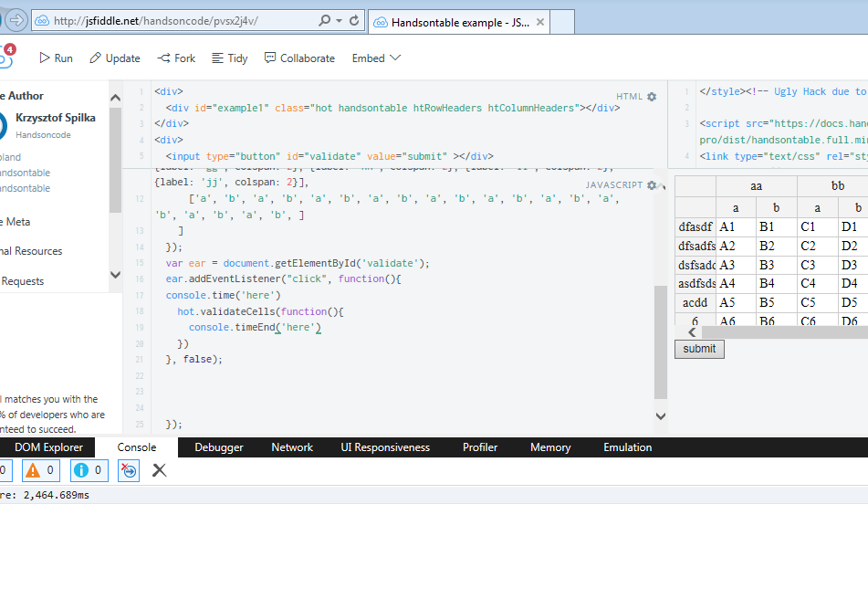
Task: Open the address bar autocomplete dropdown arrow
Action: [x=339, y=21]
